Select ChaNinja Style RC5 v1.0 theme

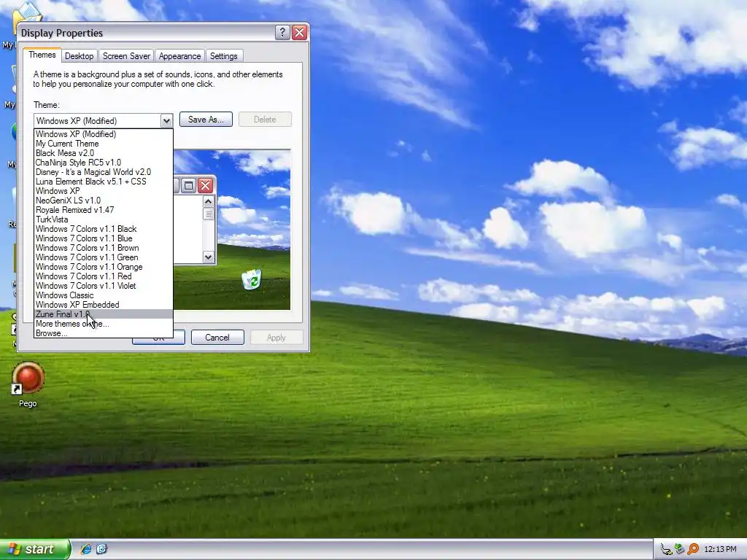click(x=104, y=163)
